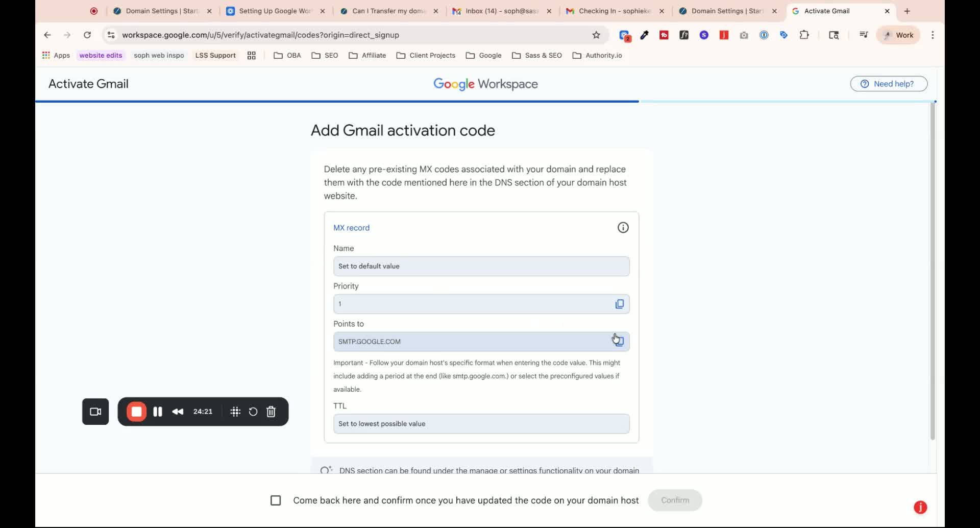Viewport: 980px width, 528px height.
Task: Open the soph web inspo bookmark
Action: point(159,55)
